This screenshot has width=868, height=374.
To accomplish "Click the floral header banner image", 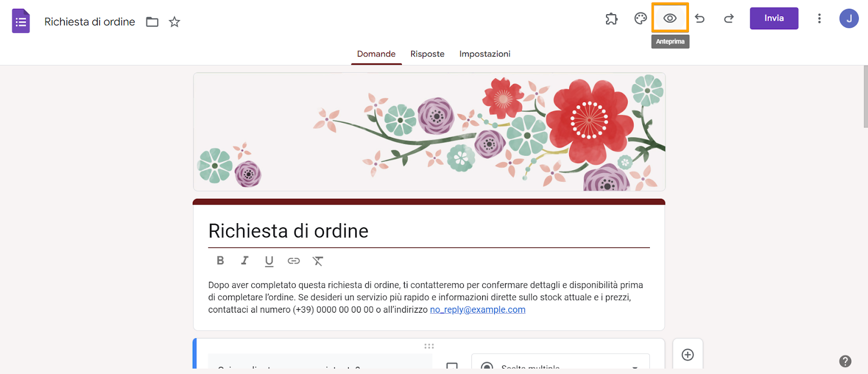I will tap(429, 132).
